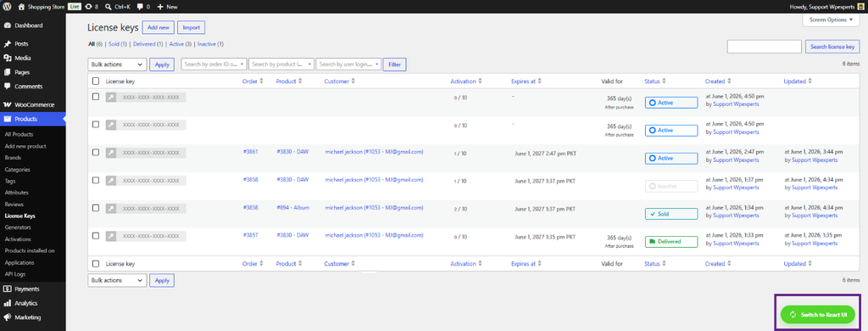The height and width of the screenshot is (331, 868).
Task: Click the plus New icon in admin bar
Action: click(160, 7)
